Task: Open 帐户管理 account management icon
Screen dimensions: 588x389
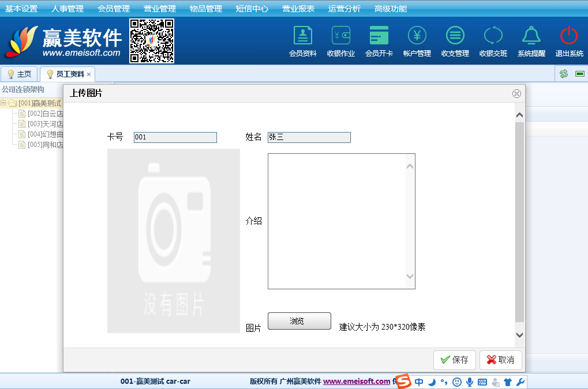Action: click(x=417, y=41)
